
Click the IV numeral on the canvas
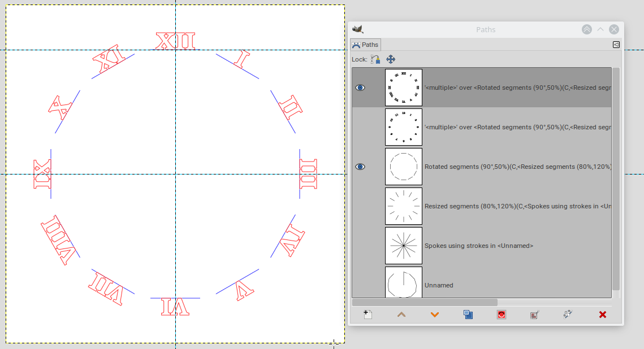click(x=292, y=240)
